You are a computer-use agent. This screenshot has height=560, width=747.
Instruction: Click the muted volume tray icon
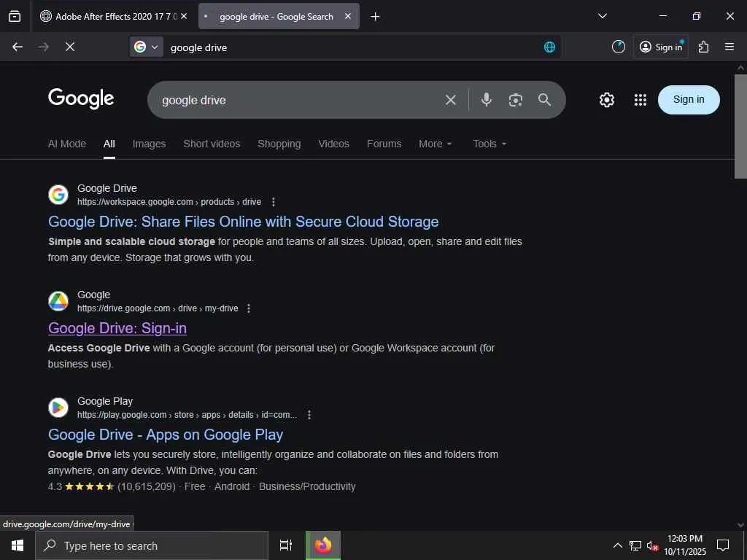pos(652,545)
